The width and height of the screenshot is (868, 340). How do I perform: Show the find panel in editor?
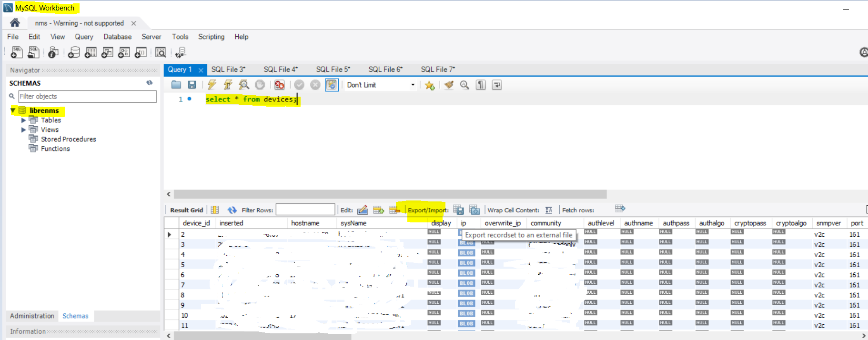[x=464, y=85]
